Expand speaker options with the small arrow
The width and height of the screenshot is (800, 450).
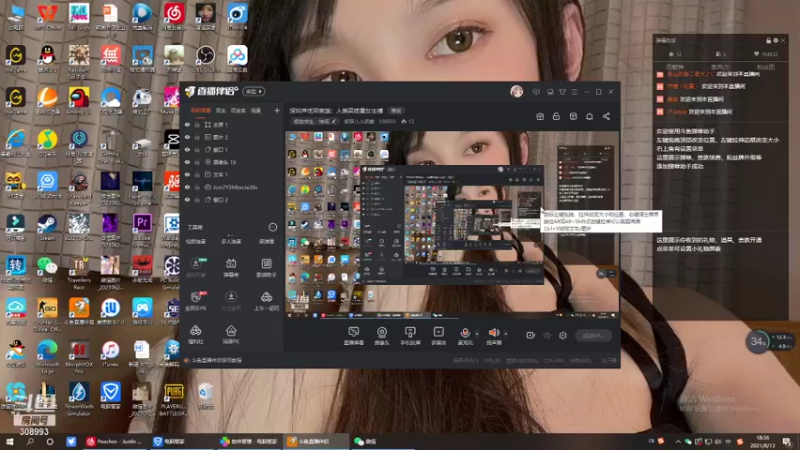click(x=506, y=334)
